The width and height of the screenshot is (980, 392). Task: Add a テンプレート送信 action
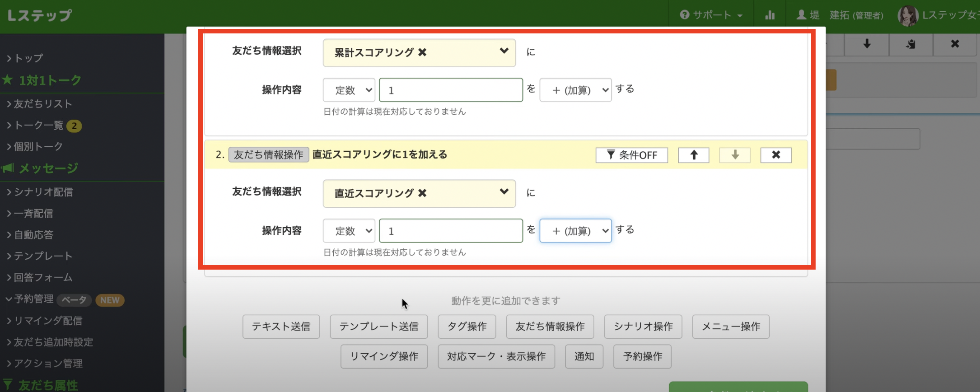click(378, 327)
